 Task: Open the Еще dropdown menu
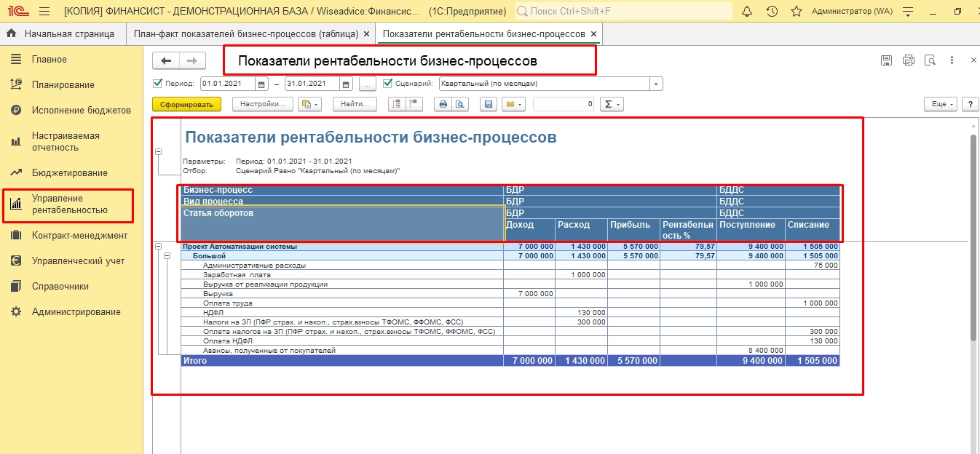942,104
